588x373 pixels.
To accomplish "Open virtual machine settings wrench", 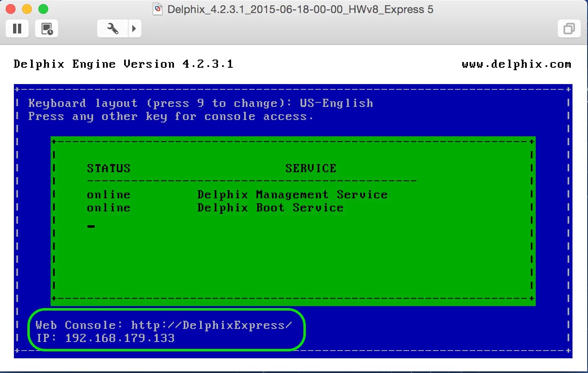I will 113,29.
